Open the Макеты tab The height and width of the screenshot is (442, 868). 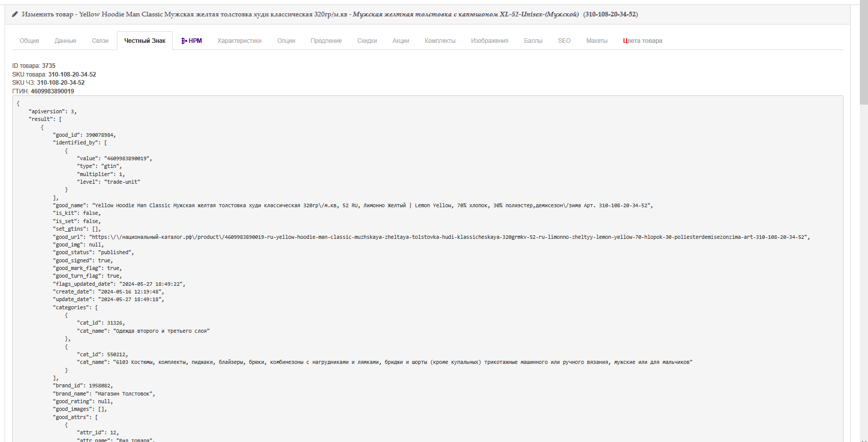coord(596,41)
